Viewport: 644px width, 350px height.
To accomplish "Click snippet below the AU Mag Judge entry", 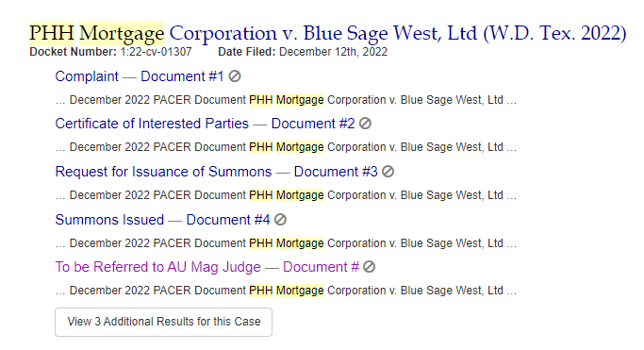I will click(286, 291).
